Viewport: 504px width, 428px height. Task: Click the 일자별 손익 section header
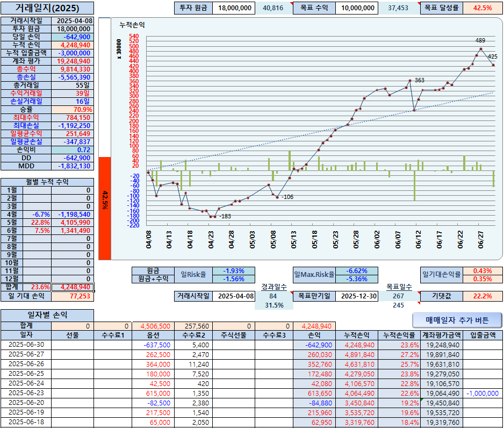tap(47, 315)
